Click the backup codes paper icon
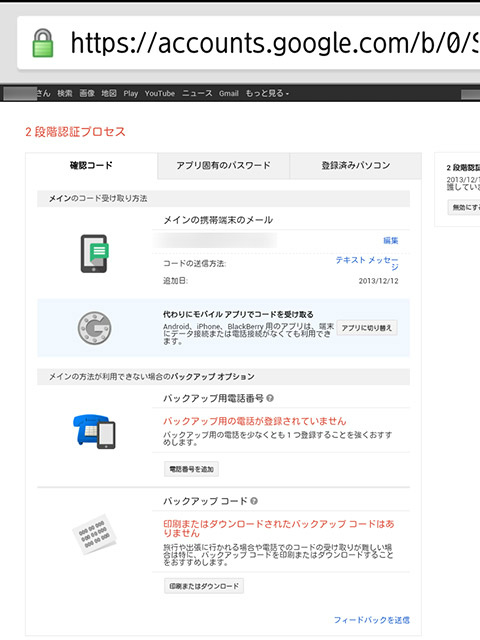480x640 pixels. point(94,534)
